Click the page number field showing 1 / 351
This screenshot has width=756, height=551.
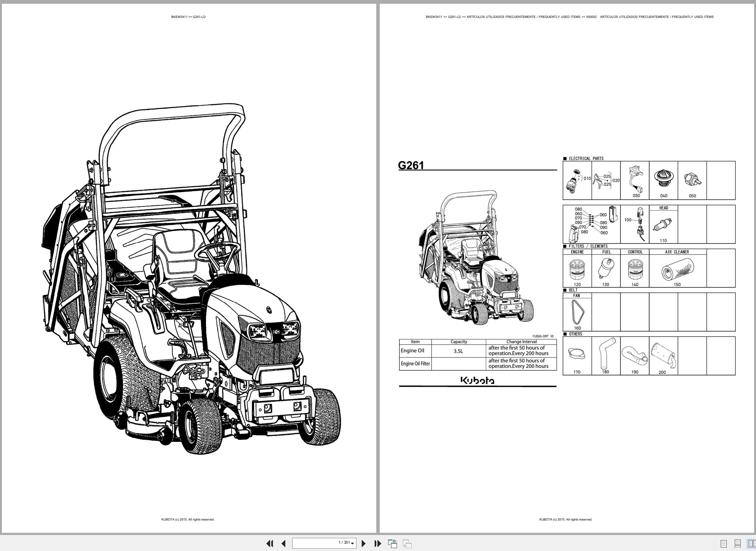[x=324, y=543]
